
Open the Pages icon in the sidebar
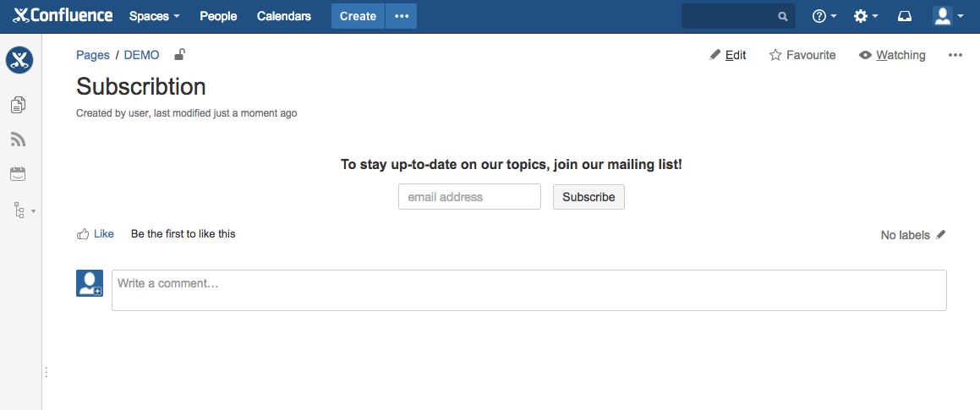18,105
